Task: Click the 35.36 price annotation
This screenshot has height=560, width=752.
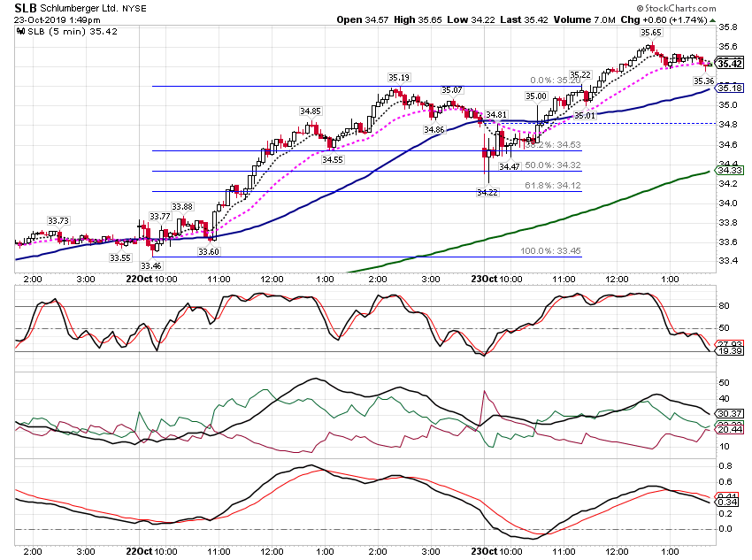Action: [x=703, y=81]
